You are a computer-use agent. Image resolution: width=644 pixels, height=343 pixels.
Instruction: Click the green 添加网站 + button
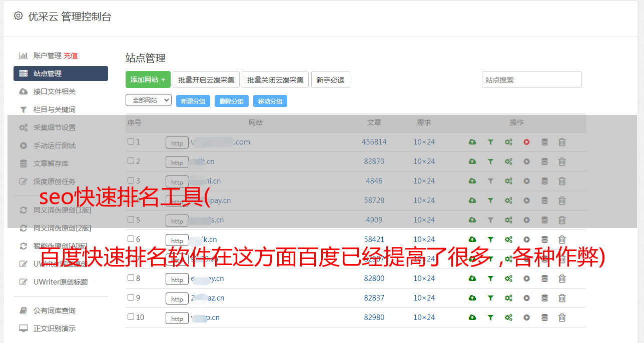[x=148, y=79]
